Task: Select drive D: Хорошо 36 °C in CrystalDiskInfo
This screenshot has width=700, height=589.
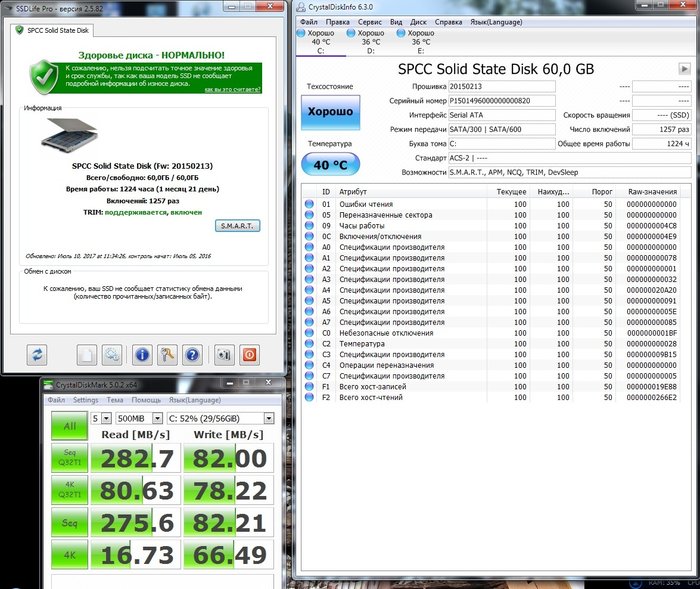Action: point(370,42)
